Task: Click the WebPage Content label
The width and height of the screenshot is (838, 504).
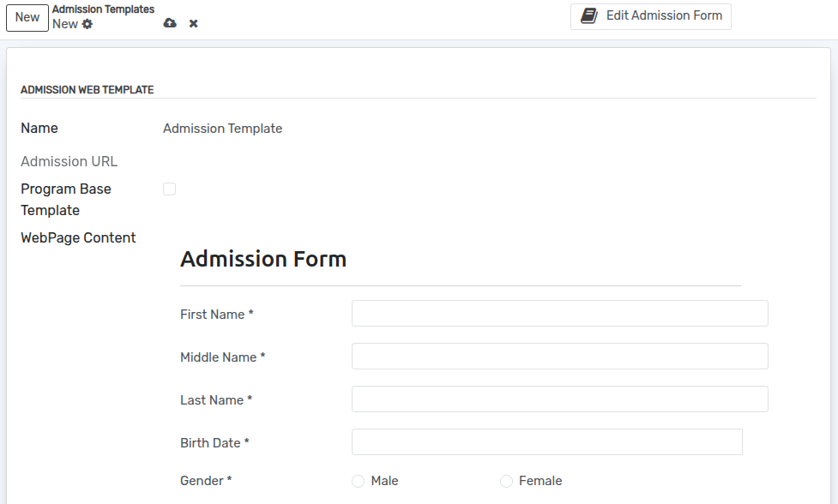Action: tap(78, 237)
